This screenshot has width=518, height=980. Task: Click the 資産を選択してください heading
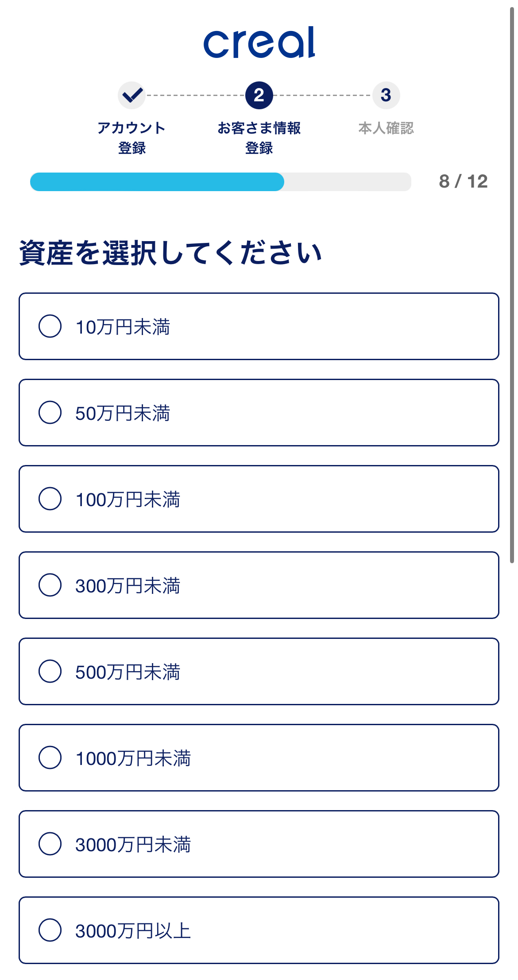click(x=170, y=253)
